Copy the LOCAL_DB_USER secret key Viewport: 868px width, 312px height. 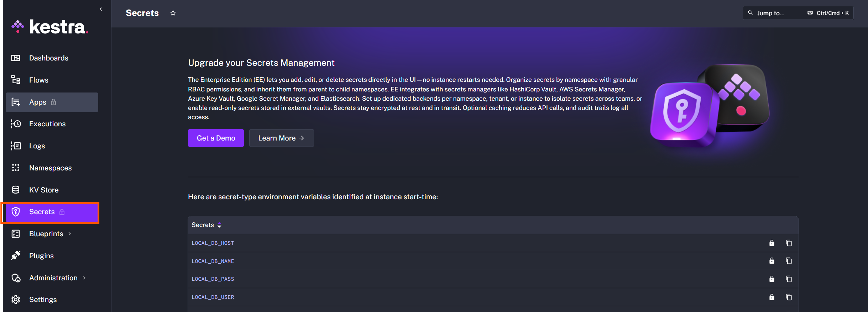coord(789,297)
